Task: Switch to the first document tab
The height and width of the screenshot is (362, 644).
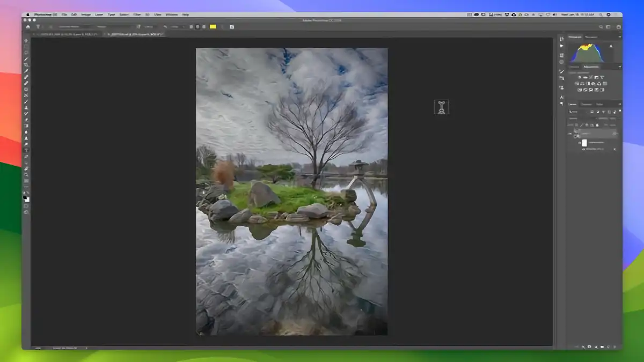Action: [67, 34]
